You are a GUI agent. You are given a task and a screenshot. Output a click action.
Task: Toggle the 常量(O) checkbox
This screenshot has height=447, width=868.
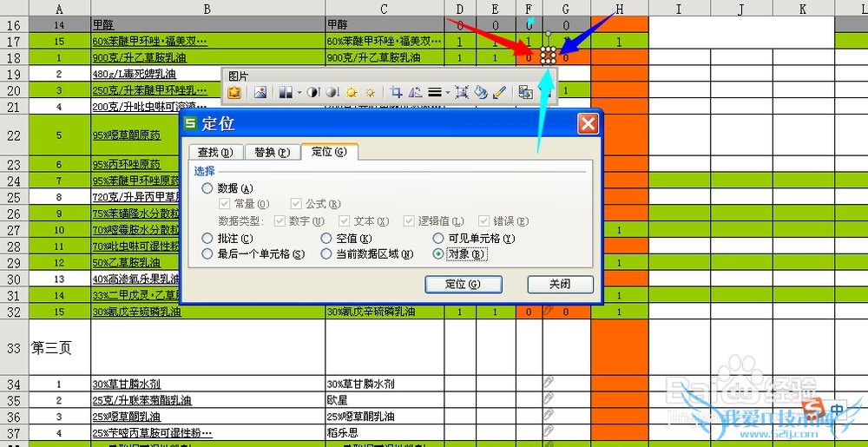coord(224,204)
